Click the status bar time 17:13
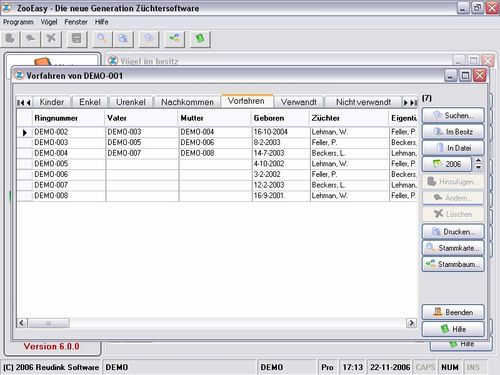This screenshot has height=375, width=500. coord(352,367)
